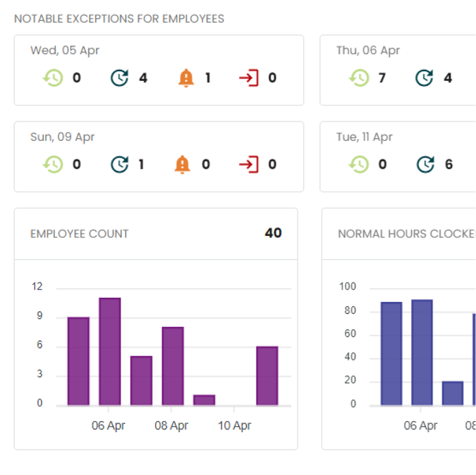Click the y-axis value 100 in Normal Hours chart
Screen dimensions: 476x475
[x=348, y=286]
